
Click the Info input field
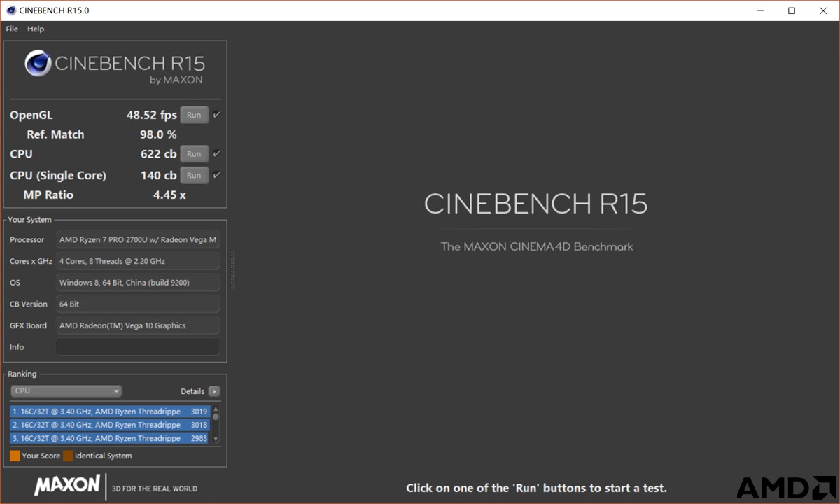pyautogui.click(x=138, y=347)
